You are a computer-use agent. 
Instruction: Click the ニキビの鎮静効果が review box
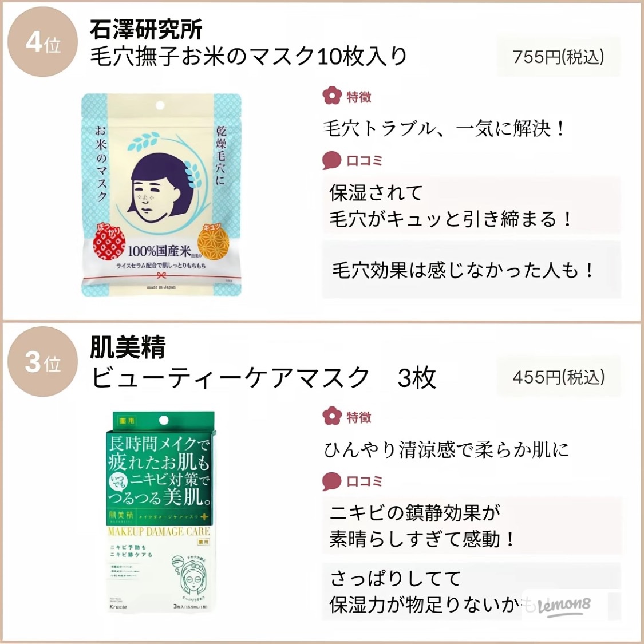click(x=472, y=526)
